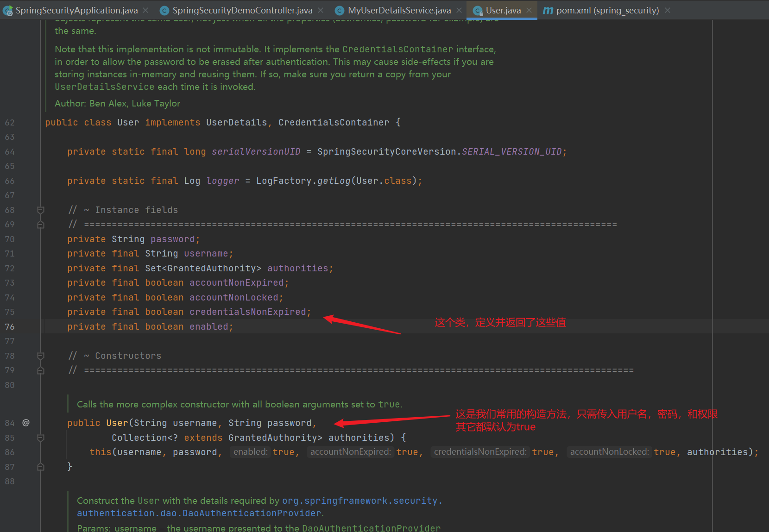Click the class icon on MyUserDetailsService.java tab
This screenshot has width=769, height=532.
click(x=340, y=10)
